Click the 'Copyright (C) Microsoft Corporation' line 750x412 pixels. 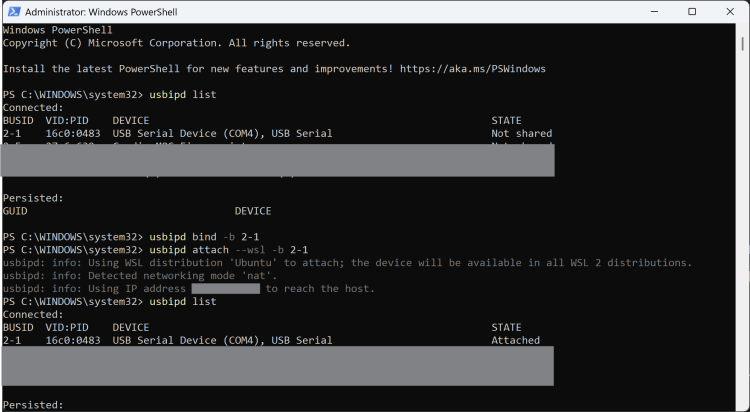pyautogui.click(x=176, y=43)
